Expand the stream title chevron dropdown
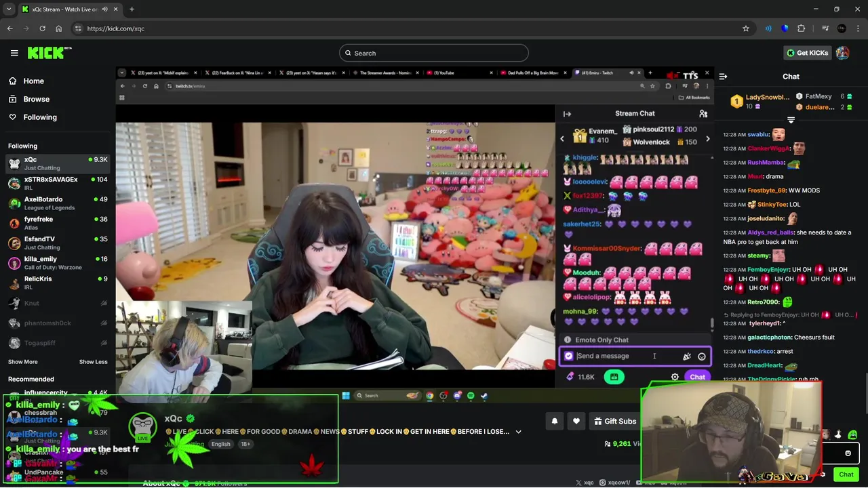The width and height of the screenshot is (868, 488). [518, 432]
